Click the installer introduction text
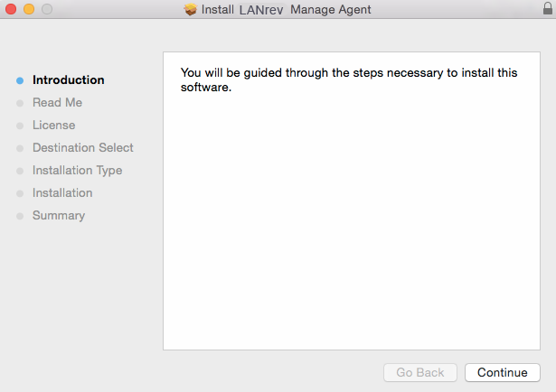556x392 pixels. (x=349, y=79)
